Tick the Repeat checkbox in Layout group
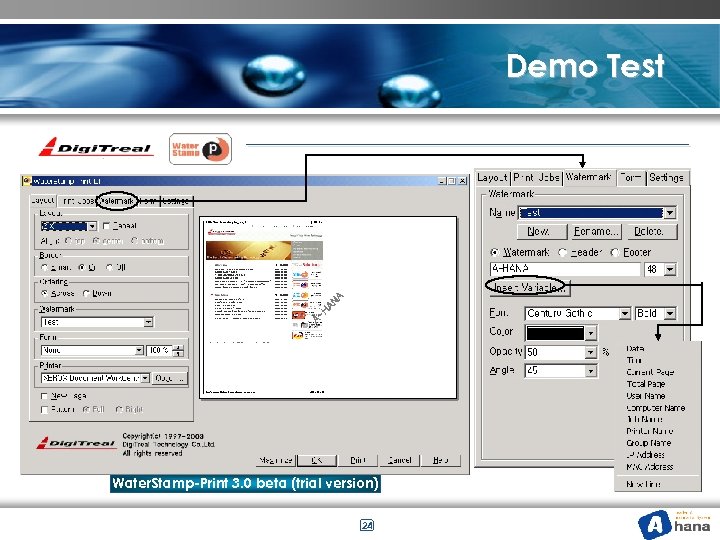 (x=107, y=225)
